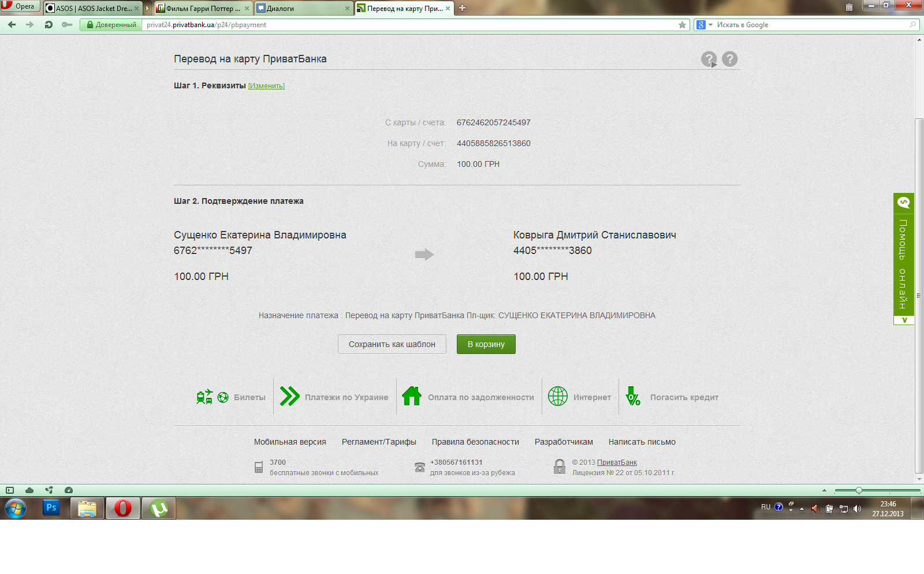Open the Правила безопасности link

coord(475,442)
